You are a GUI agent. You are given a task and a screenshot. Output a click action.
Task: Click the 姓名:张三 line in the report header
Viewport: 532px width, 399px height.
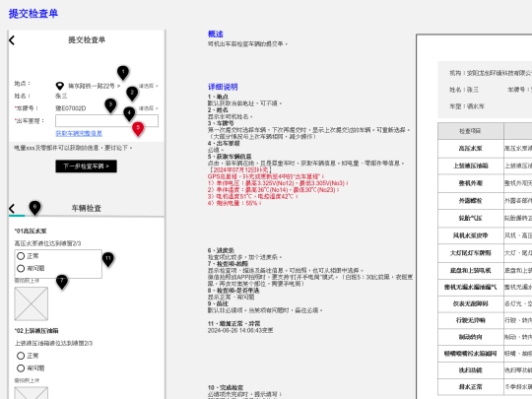point(464,90)
